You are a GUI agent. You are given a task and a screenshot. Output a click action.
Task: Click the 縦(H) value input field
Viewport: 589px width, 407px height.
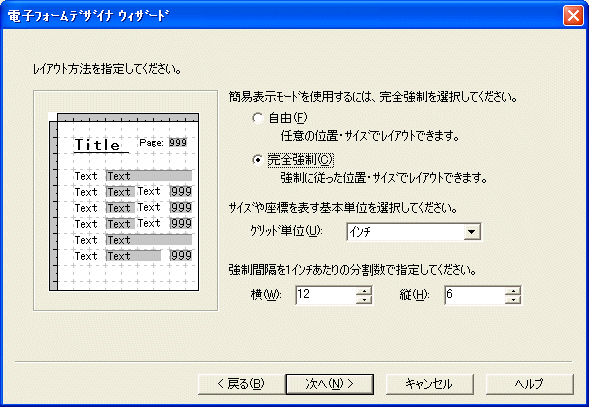(474, 295)
